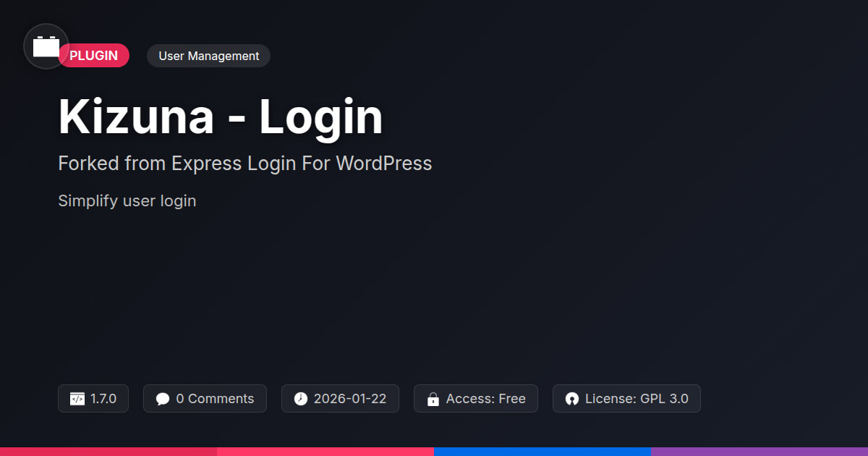This screenshot has height=456, width=868.
Task: Click the purple segment of bottom color bar
Action: click(759, 451)
